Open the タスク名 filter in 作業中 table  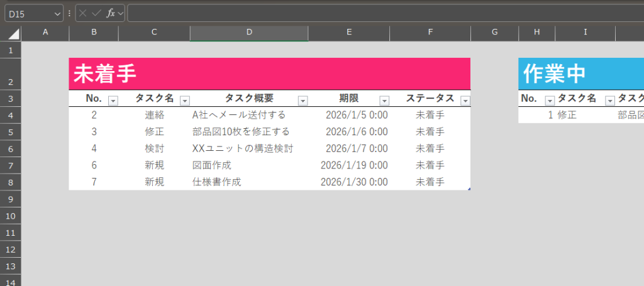[609, 101]
